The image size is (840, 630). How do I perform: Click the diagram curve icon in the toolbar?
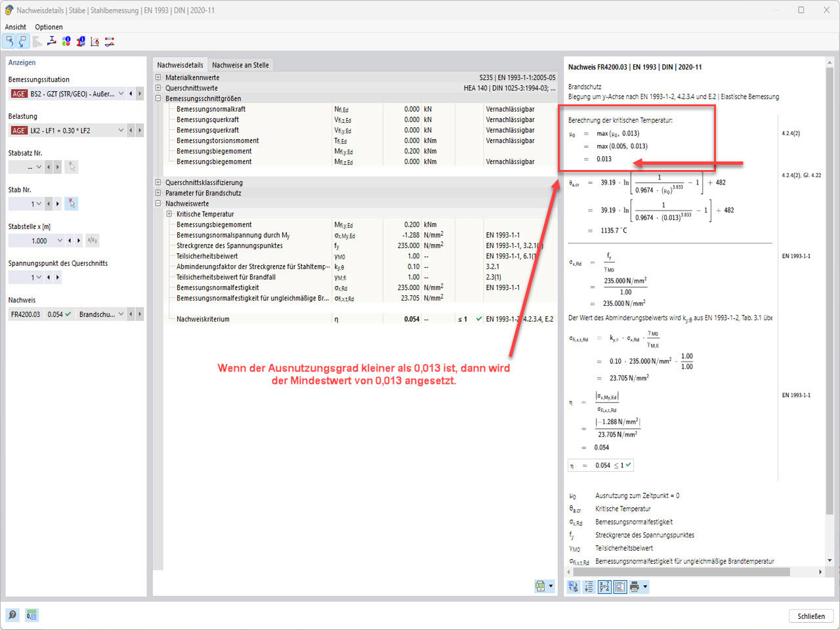(94, 41)
